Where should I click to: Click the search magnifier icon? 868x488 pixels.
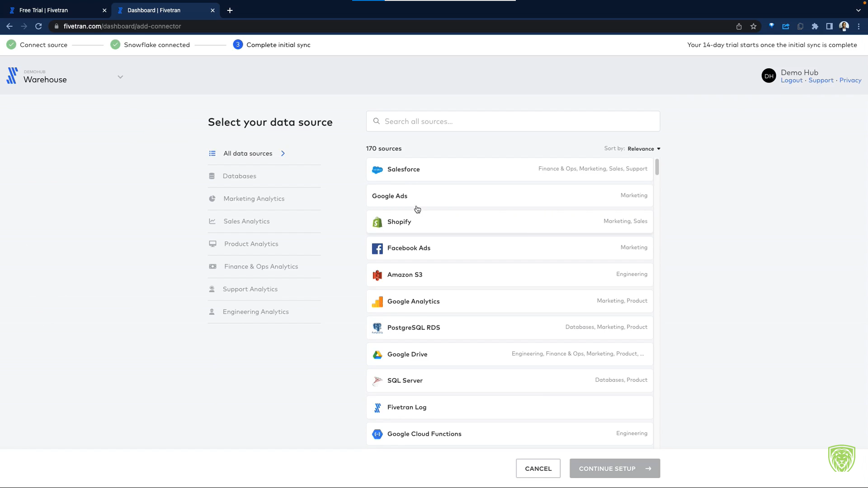tap(376, 121)
